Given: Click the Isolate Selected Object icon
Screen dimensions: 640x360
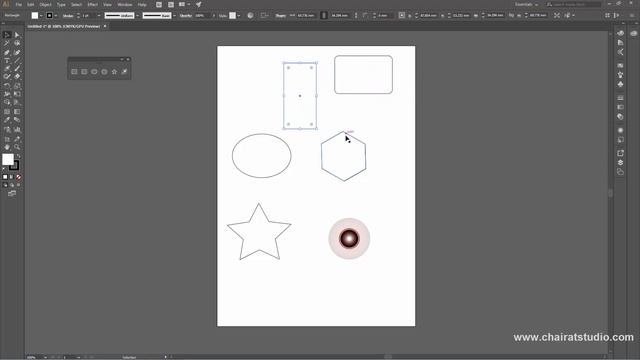Looking at the screenshot, I should click(557, 16).
